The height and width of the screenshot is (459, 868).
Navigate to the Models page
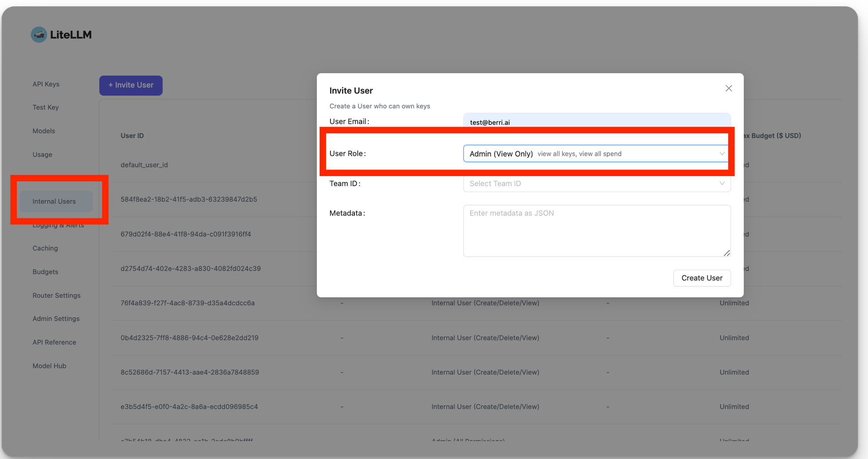[x=43, y=131]
